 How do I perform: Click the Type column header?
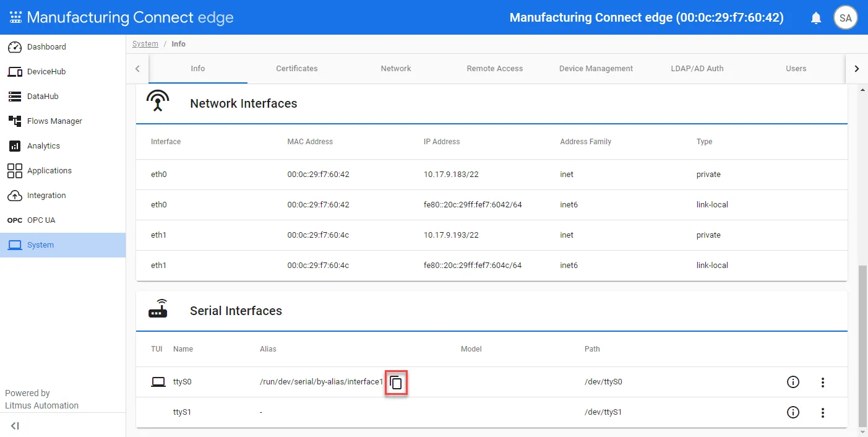pyautogui.click(x=704, y=142)
